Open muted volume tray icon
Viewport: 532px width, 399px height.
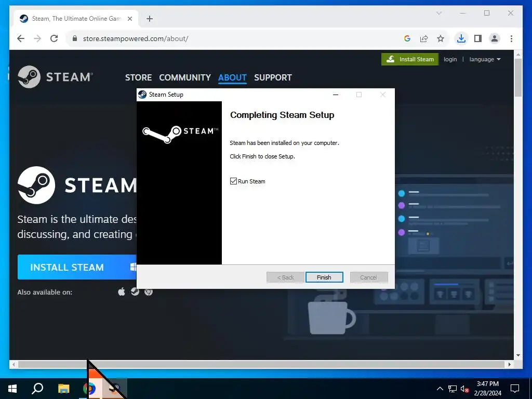pyautogui.click(x=464, y=389)
